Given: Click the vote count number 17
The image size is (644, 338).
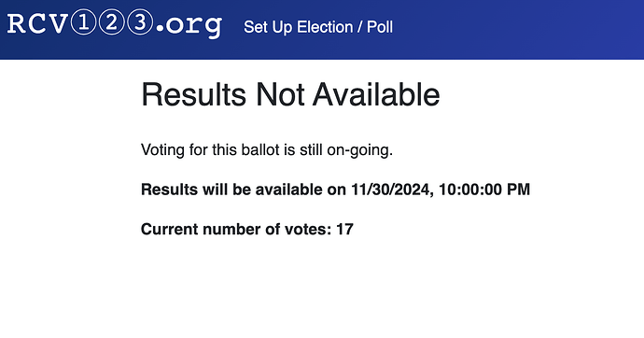Looking at the screenshot, I should tap(344, 229).
